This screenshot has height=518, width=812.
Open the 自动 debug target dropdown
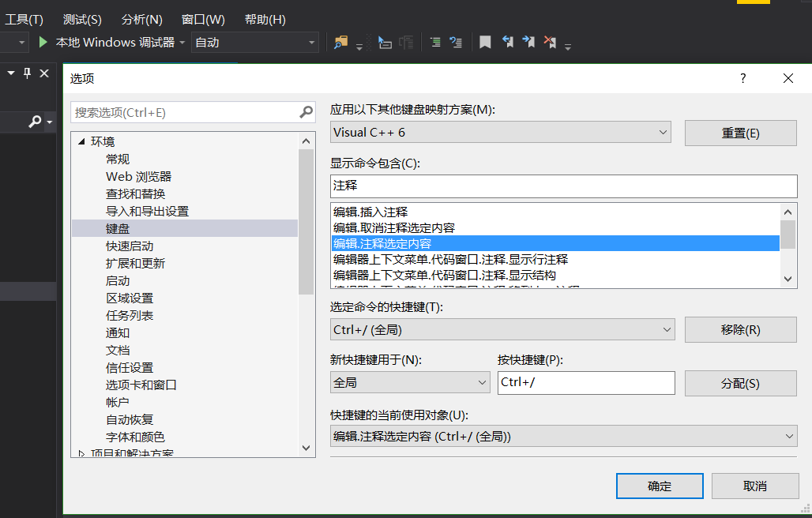(255, 43)
